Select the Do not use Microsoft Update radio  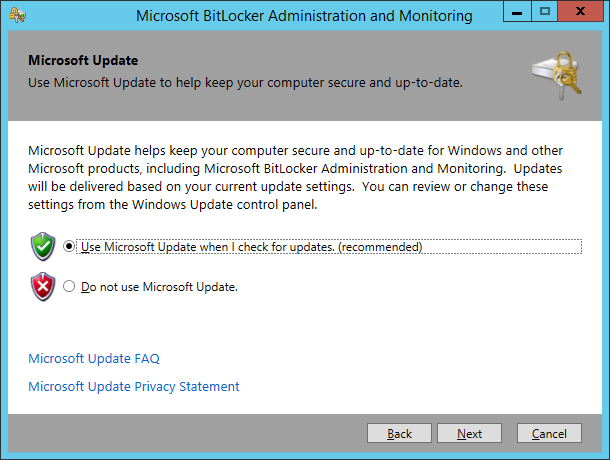point(69,286)
